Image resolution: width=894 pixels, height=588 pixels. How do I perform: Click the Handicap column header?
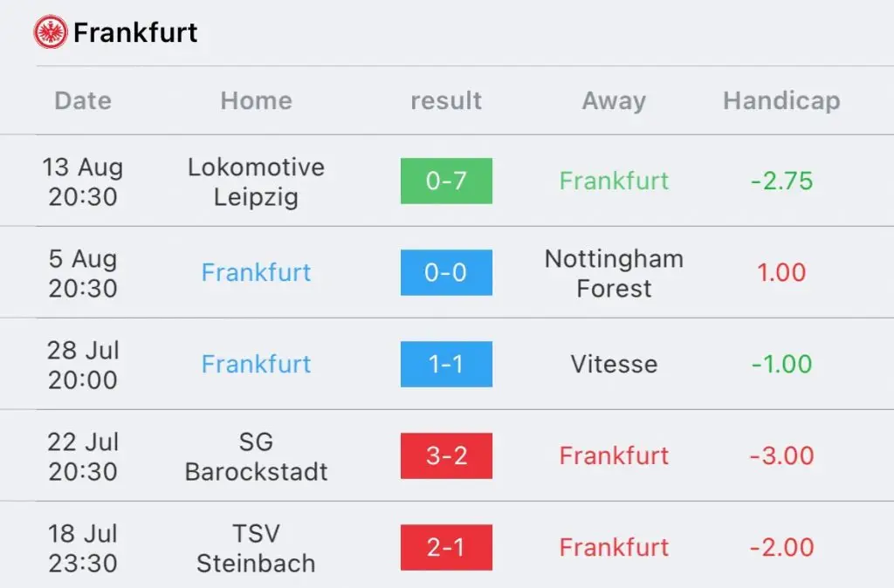tap(781, 101)
